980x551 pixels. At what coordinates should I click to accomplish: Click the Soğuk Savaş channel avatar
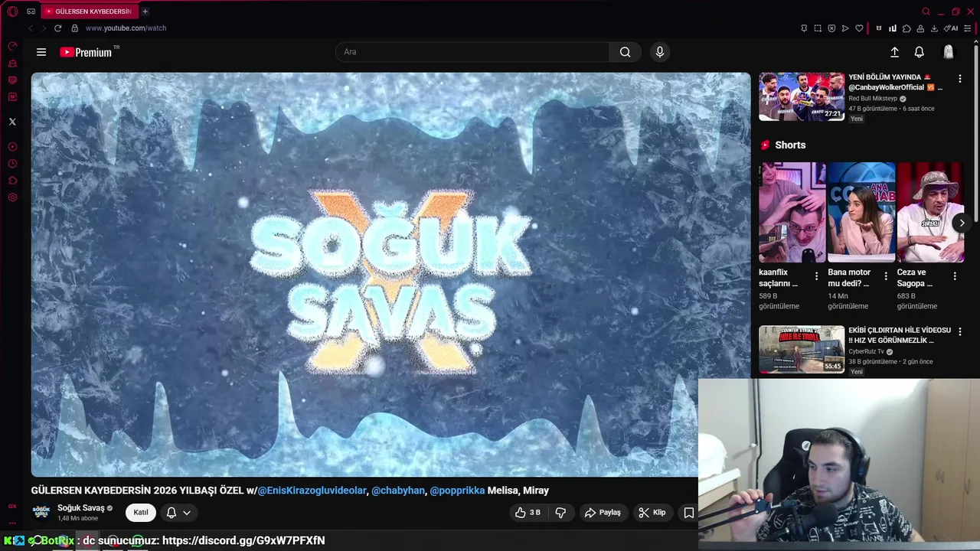point(41,512)
